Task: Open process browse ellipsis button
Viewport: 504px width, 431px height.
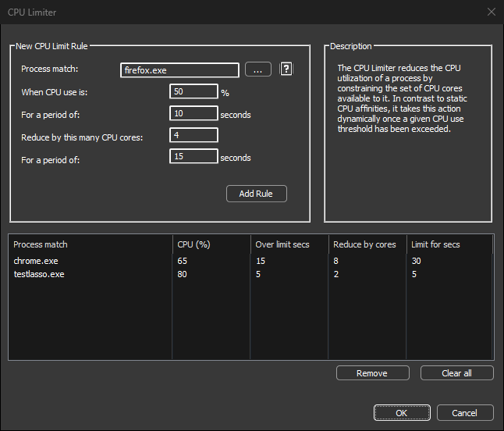Action: (257, 69)
